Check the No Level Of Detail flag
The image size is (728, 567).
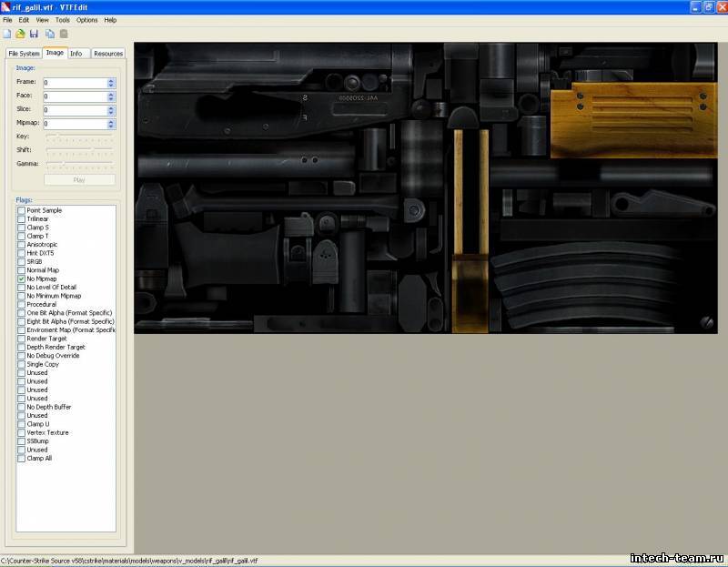coord(21,288)
